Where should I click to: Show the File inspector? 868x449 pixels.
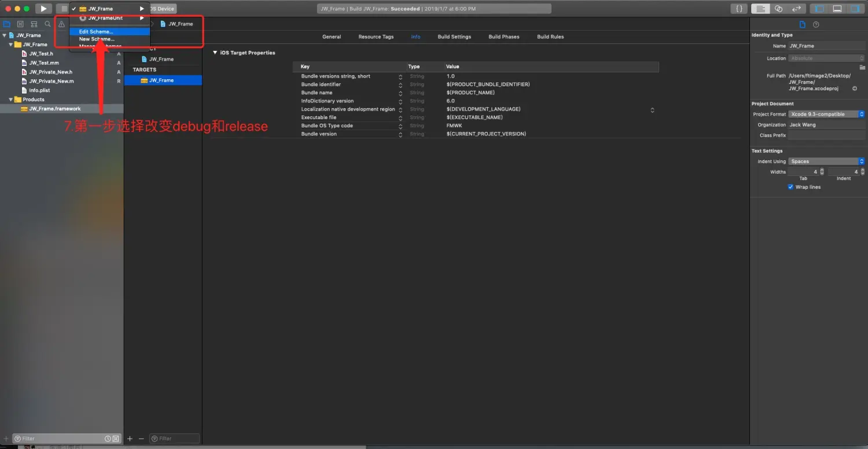pyautogui.click(x=802, y=24)
